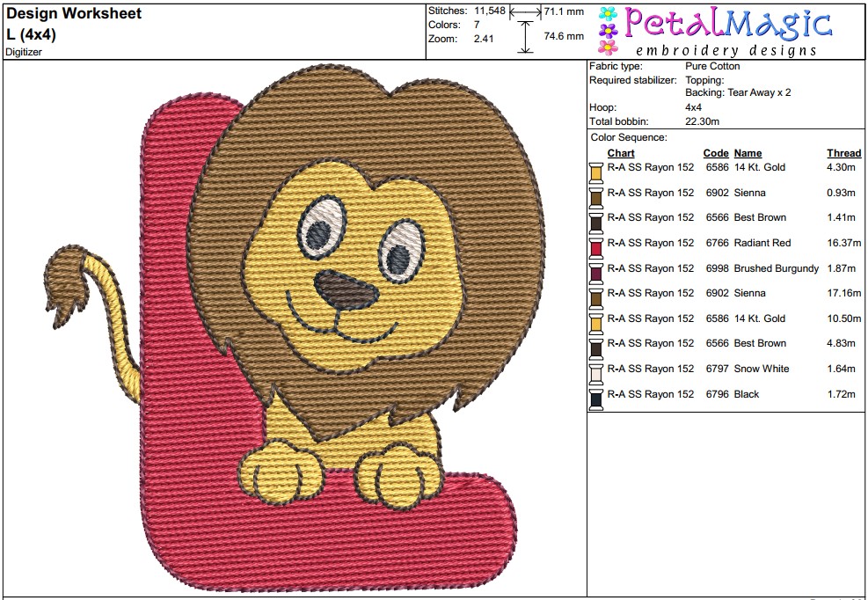Click the 'Design Worksheet' title

click(74, 13)
